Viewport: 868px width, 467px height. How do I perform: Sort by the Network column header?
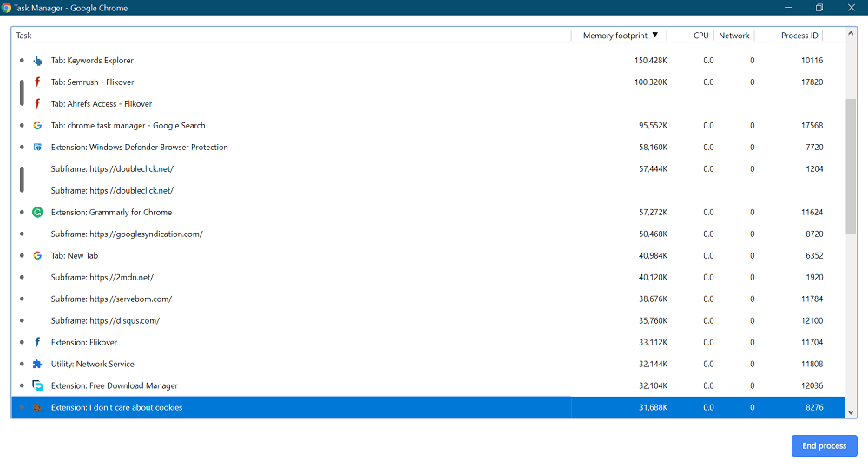tap(734, 36)
